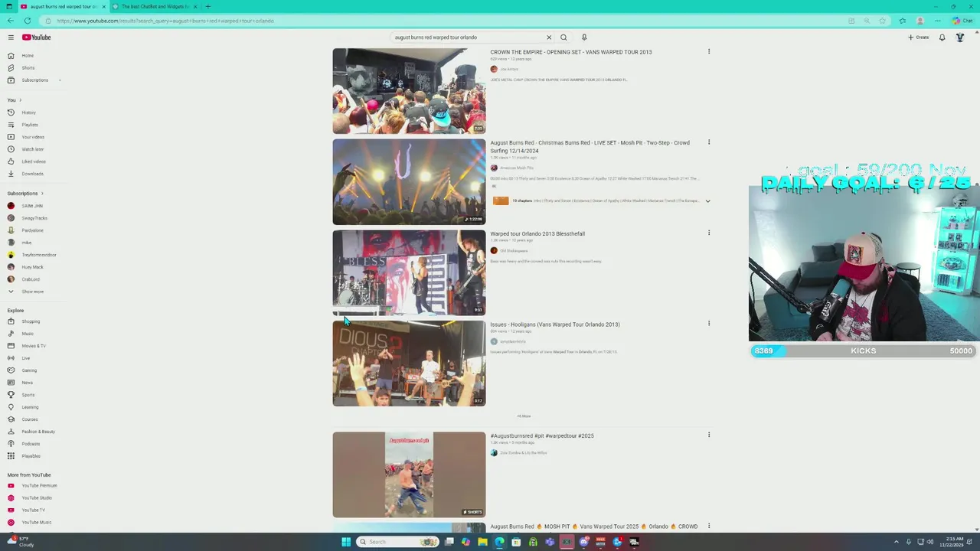Start voice search with microphone icon

coord(583,37)
